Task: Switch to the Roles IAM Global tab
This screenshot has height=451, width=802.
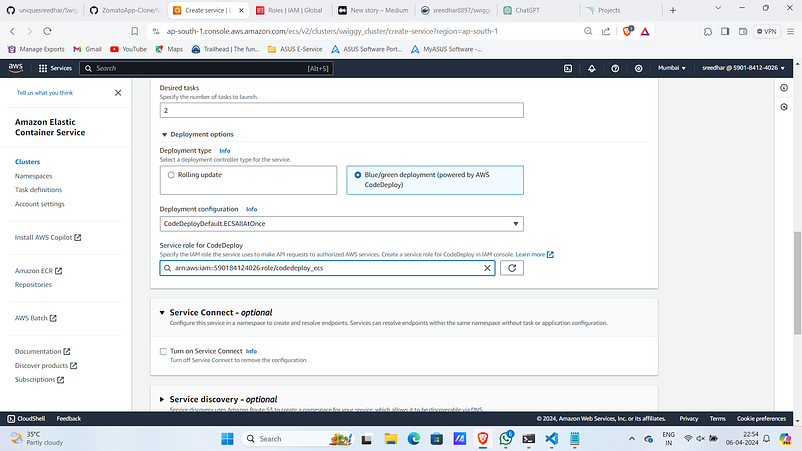Action: pos(289,10)
